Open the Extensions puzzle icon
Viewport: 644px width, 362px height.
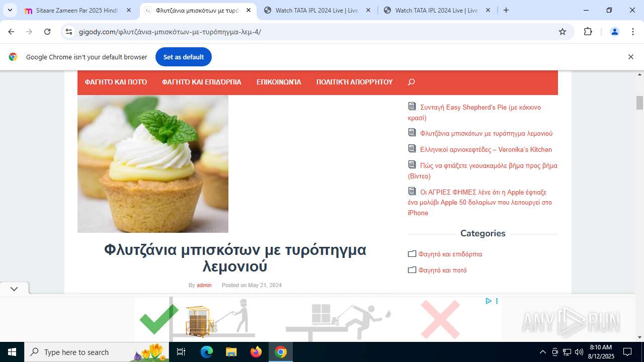click(x=588, y=32)
